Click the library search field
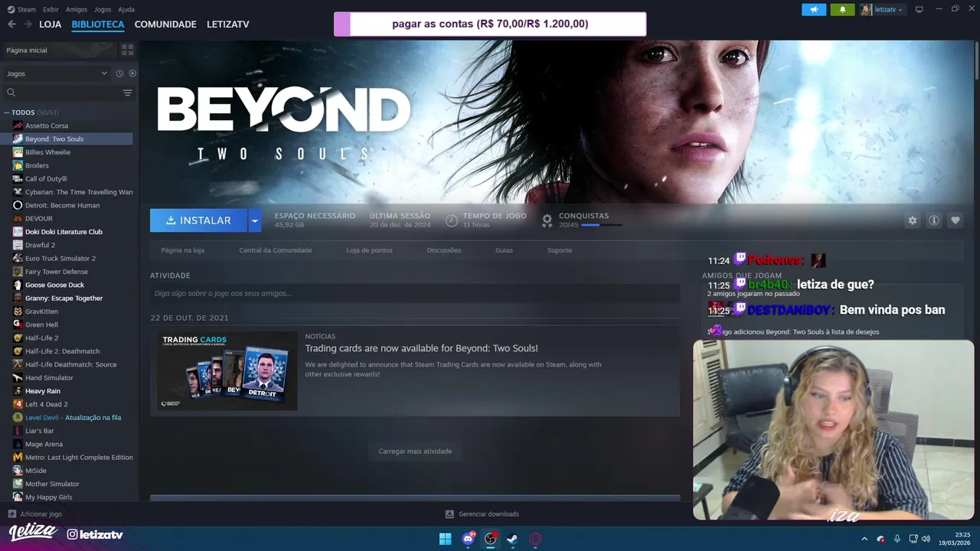 63,93
